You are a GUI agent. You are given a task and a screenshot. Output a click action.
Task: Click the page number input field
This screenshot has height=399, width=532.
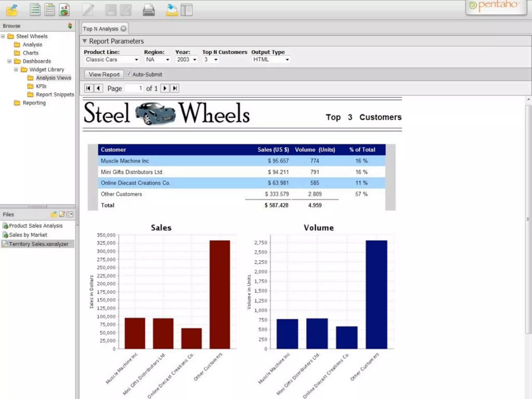click(134, 88)
